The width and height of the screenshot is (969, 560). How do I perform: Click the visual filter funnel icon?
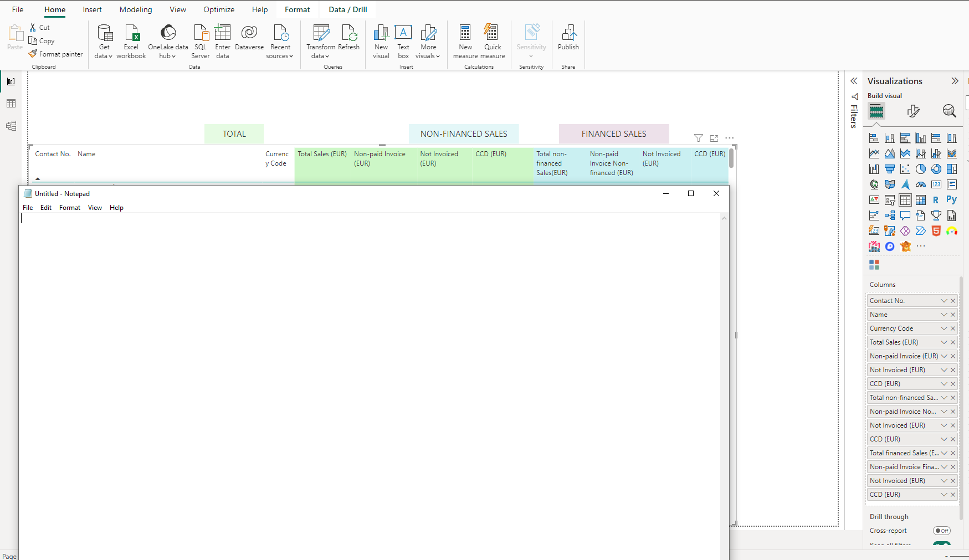pos(699,138)
